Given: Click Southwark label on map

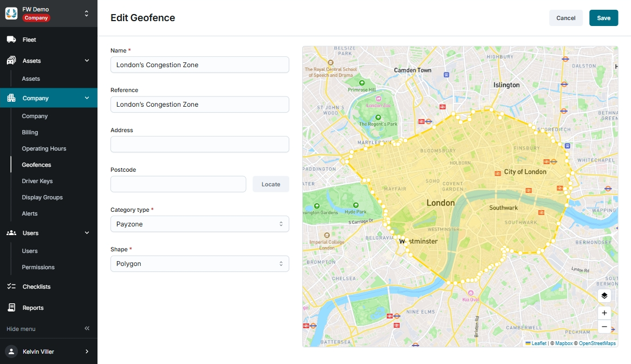Looking at the screenshot, I should (503, 208).
